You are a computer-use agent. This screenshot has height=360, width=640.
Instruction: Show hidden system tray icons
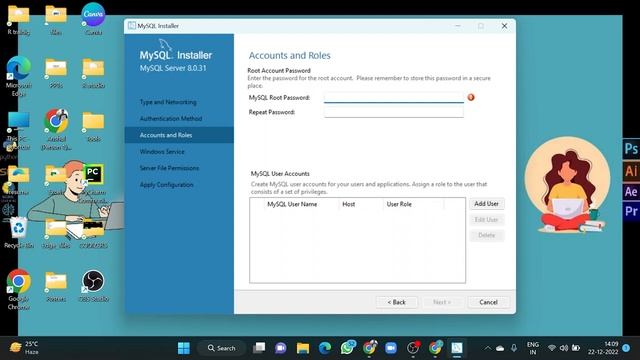pos(487,348)
